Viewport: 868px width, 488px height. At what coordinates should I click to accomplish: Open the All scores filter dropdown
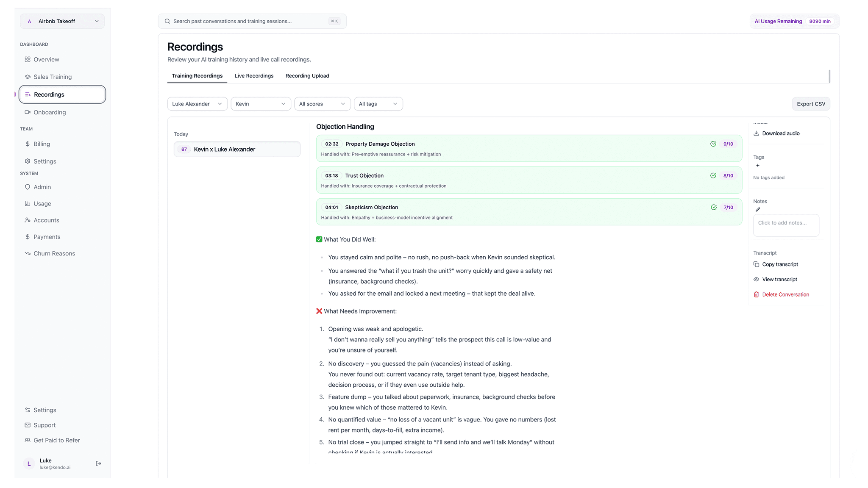pyautogui.click(x=322, y=104)
